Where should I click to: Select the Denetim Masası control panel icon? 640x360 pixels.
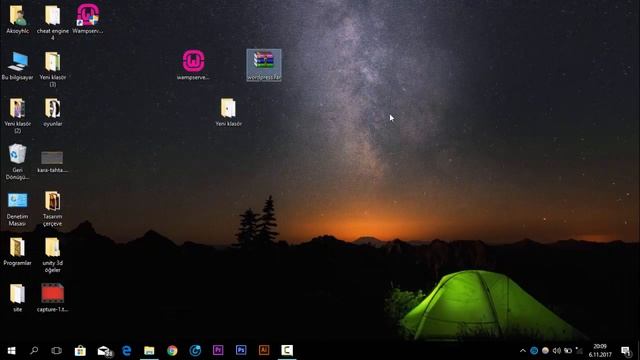pos(18,209)
